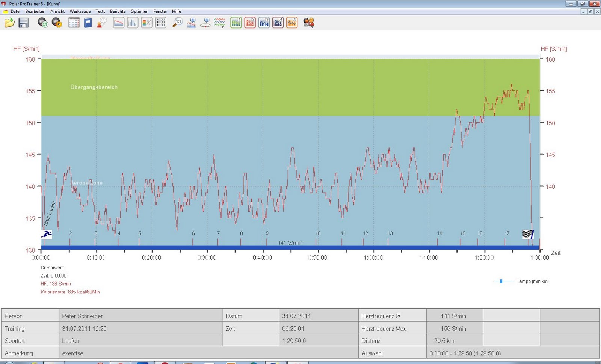Click the person with speech bubble icon
The width and height of the screenshot is (601, 364).
[102, 23]
